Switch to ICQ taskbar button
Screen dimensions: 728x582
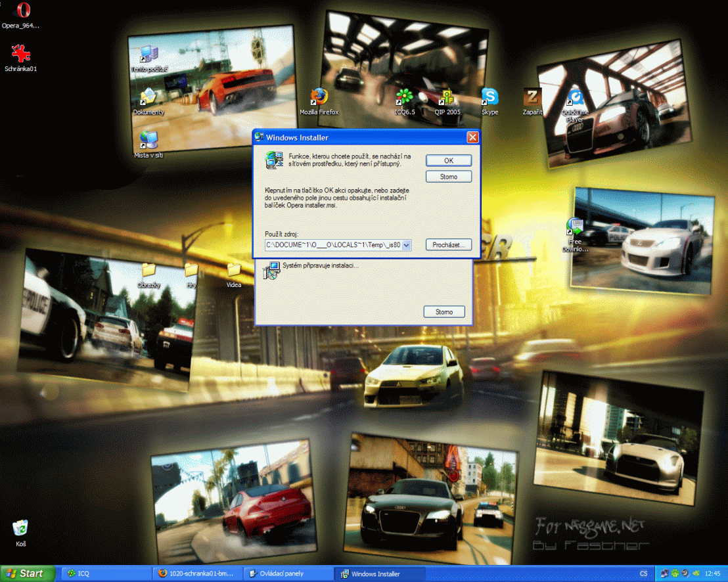106,573
